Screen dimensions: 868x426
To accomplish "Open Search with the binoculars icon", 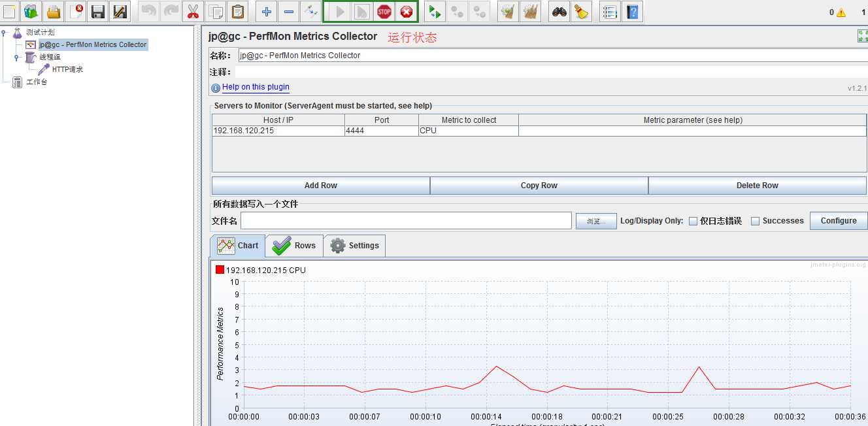I will pos(559,11).
